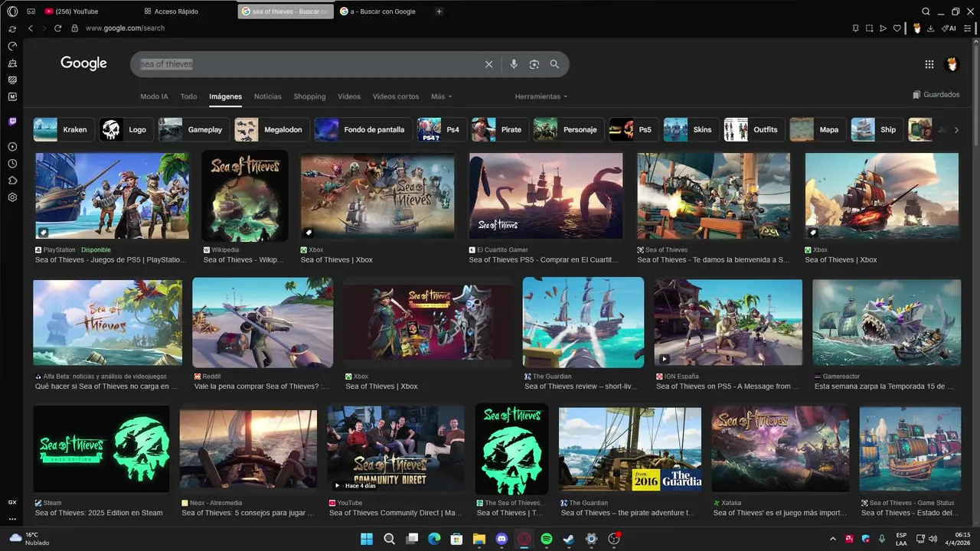The width and height of the screenshot is (980, 551).
Task: Switch to the Vídeos tab
Action: 349,96
